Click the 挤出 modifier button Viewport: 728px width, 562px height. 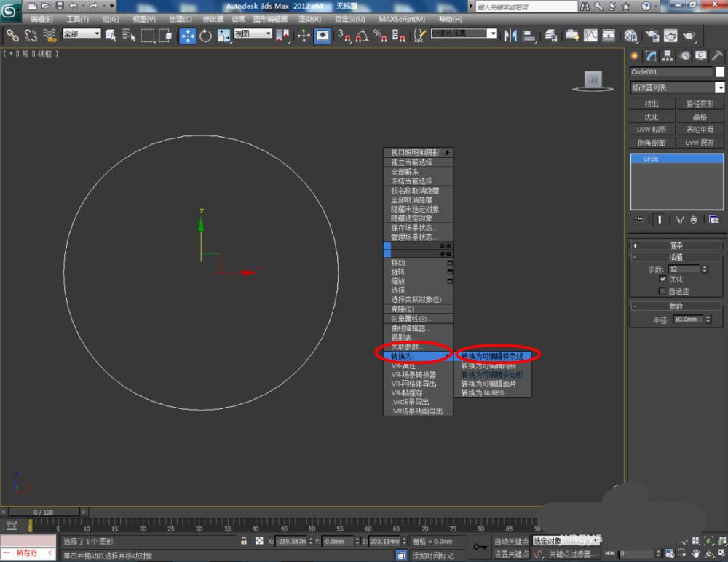pyautogui.click(x=652, y=104)
